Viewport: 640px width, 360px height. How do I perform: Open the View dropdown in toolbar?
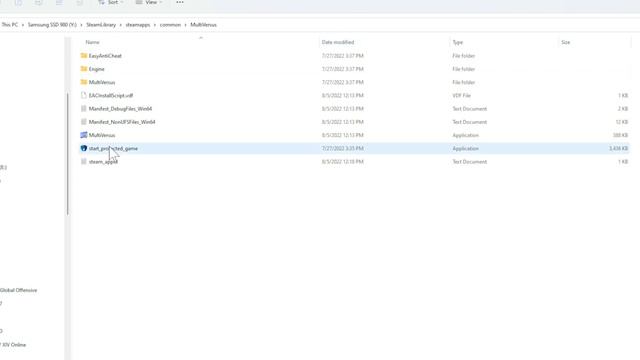pos(149,2)
